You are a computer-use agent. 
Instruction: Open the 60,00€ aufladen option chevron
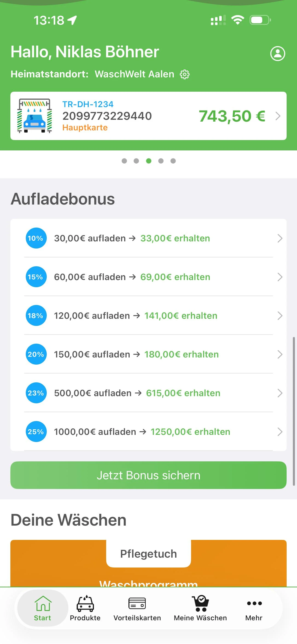(280, 277)
